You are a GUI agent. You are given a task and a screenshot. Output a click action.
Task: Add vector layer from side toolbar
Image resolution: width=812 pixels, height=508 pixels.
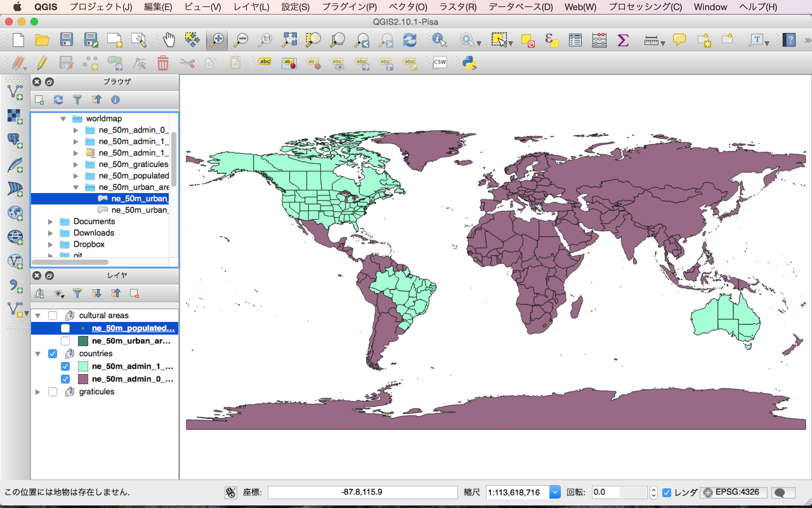coord(16,92)
